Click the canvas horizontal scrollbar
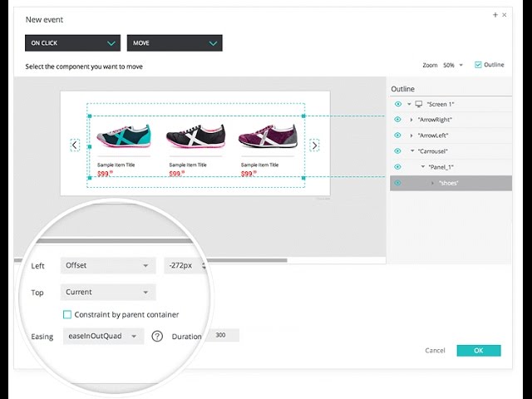 click(x=248, y=260)
